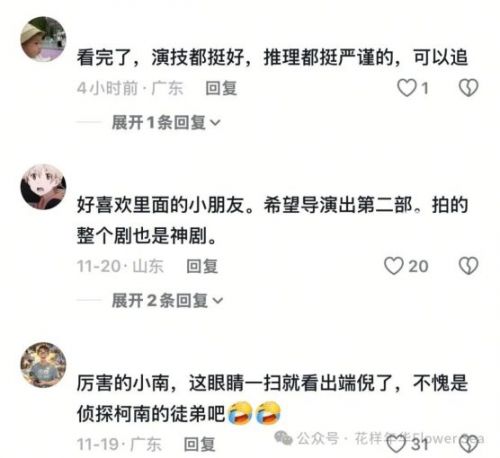Click the WeChat 公众号 watermark logo
This screenshot has width=500, height=458.
click(x=284, y=438)
